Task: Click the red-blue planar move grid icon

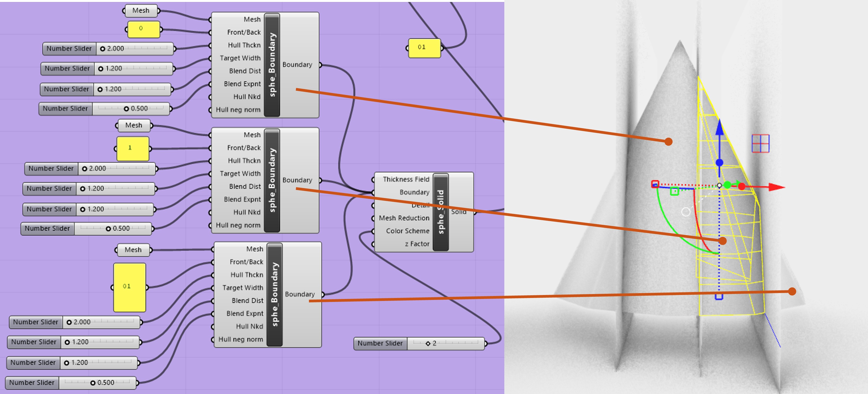Action: [x=760, y=143]
